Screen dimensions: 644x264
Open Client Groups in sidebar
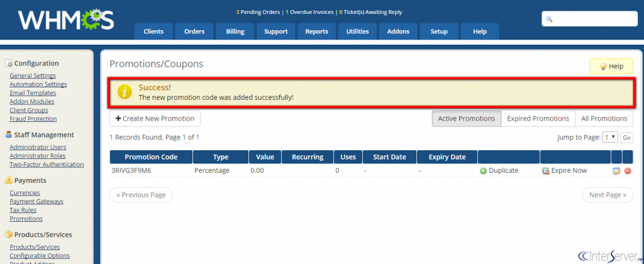point(29,110)
